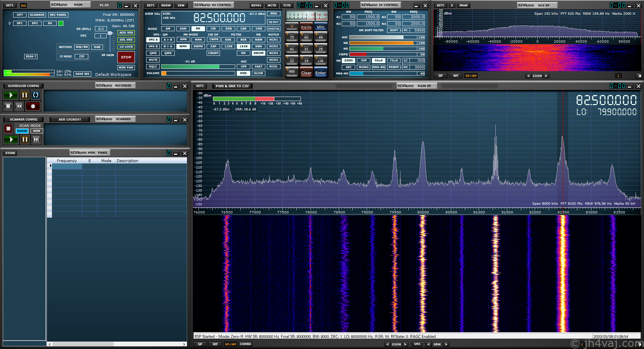Image resolution: width=644 pixels, height=349 pixels.
Task: Switch keypad to MHz entry
Action: coord(320,27)
